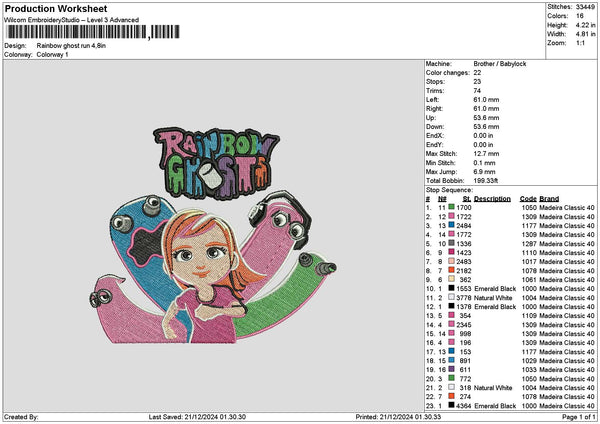
Task: Select the 'Production Worksheet' title text
Action: click(x=56, y=8)
